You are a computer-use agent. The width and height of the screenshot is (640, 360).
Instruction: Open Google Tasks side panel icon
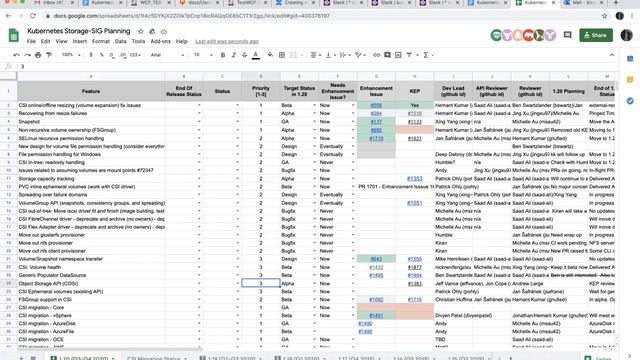(x=630, y=100)
